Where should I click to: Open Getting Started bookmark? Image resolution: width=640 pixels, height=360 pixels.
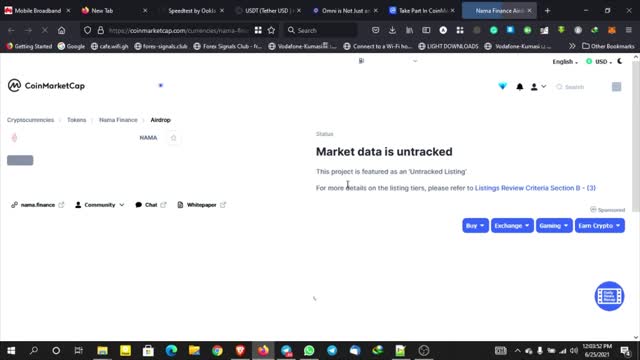29,46
